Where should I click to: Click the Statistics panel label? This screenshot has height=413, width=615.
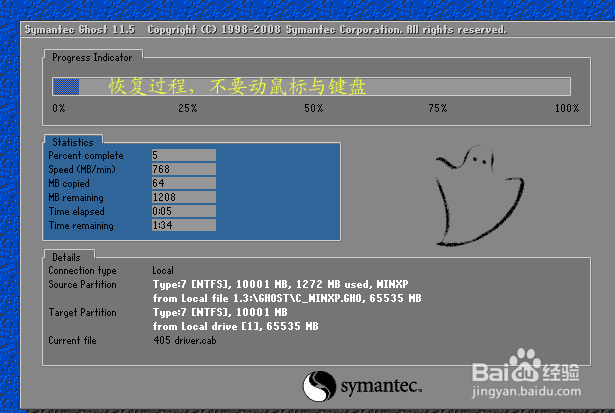[73, 142]
